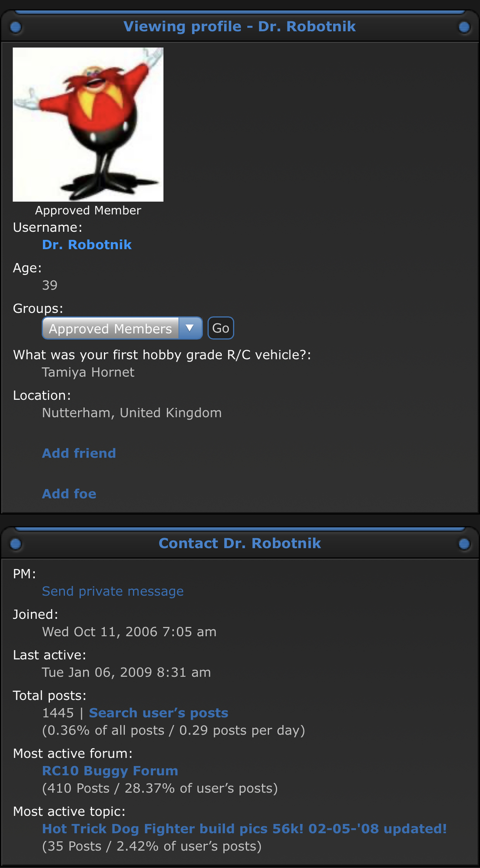Image resolution: width=480 pixels, height=868 pixels.
Task: Click the Dr. Robotnik avatar image
Action: (x=88, y=125)
